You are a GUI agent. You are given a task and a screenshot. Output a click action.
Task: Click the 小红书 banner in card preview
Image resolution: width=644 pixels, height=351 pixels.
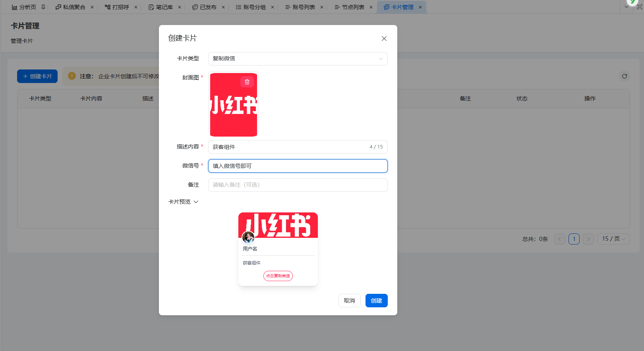coord(278,225)
